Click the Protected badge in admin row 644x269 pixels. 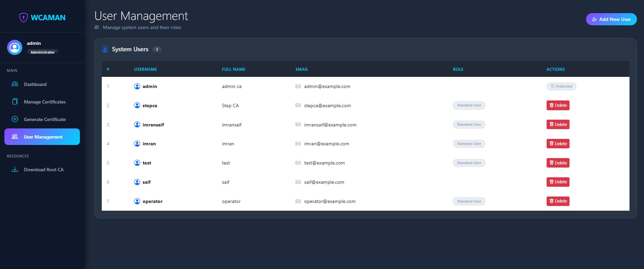[x=561, y=86]
